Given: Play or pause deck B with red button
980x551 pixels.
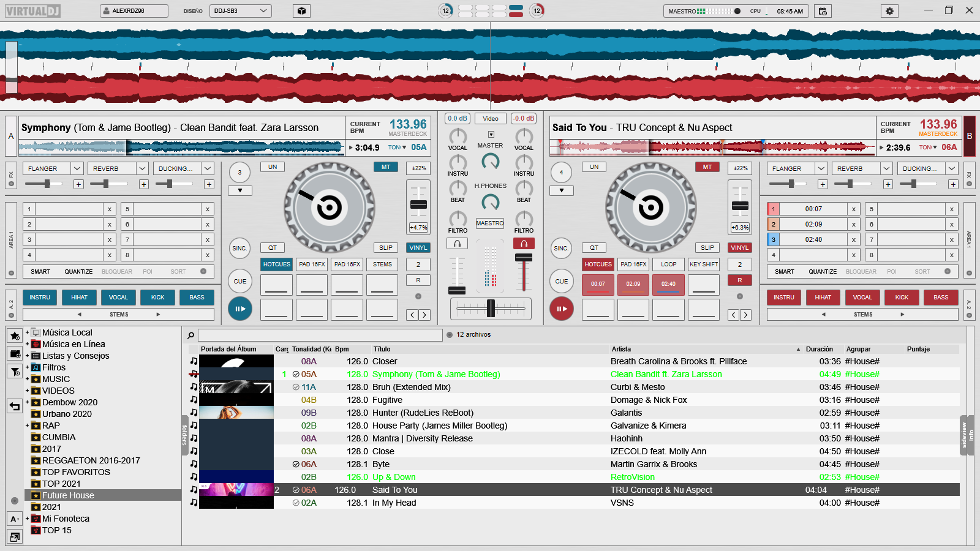Looking at the screenshot, I should point(562,309).
